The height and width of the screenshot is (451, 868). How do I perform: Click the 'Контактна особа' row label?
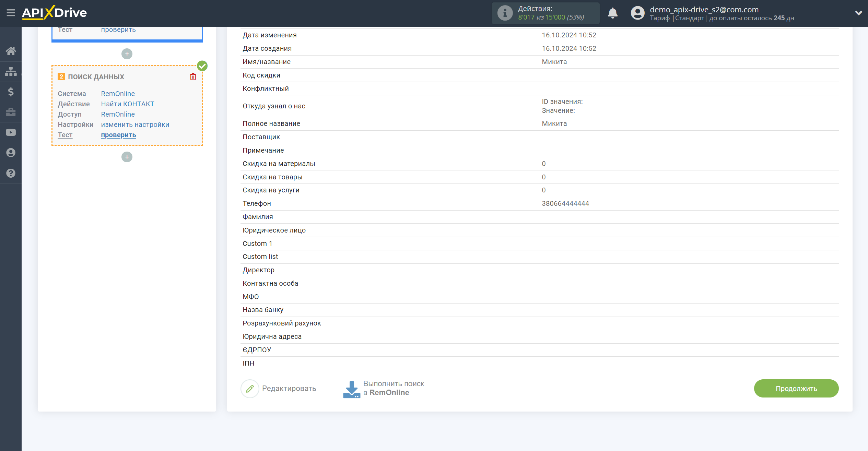[x=270, y=283]
